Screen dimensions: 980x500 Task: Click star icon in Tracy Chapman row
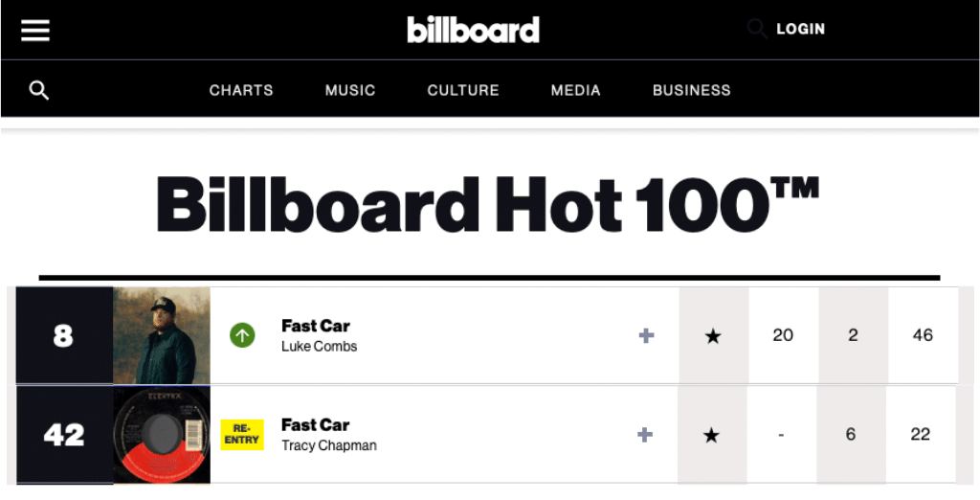click(711, 435)
